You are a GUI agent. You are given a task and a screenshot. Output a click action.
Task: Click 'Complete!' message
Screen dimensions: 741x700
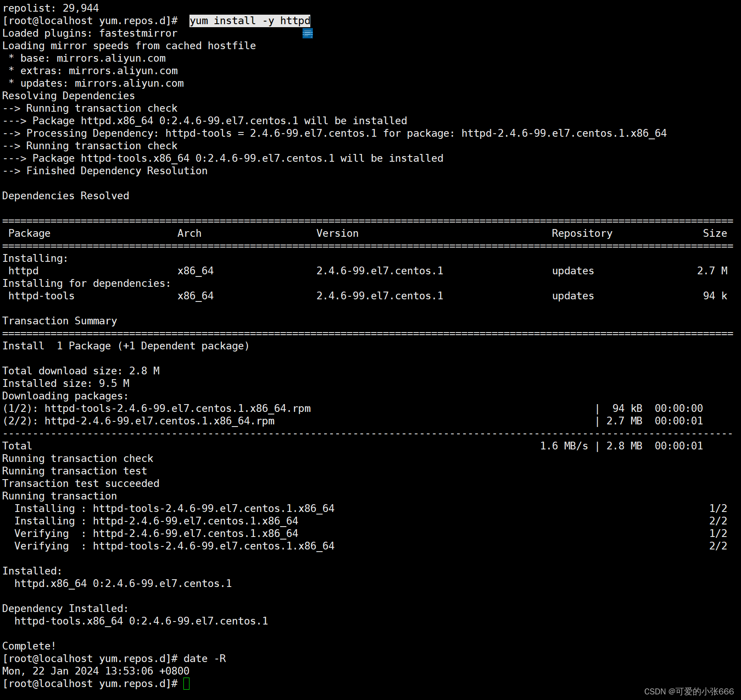(x=29, y=646)
